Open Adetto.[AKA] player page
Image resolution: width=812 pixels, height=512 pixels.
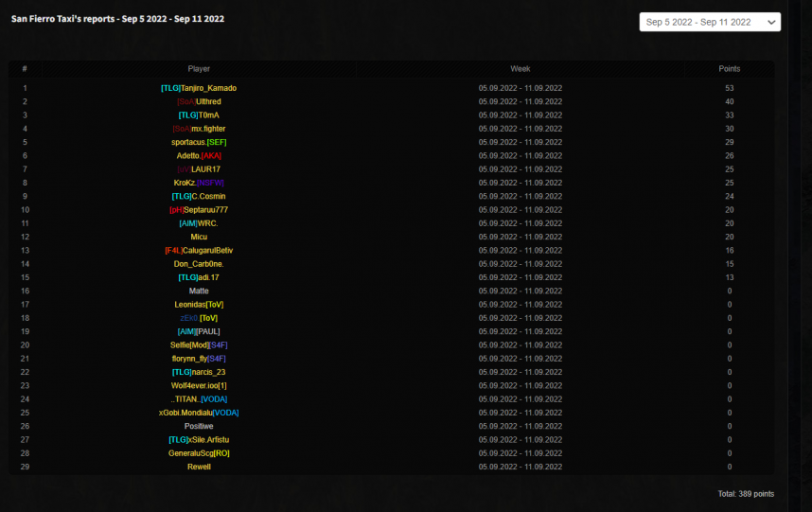[199, 156]
